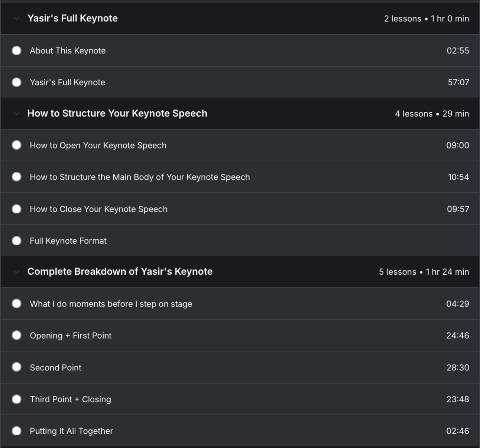Click the Complete Breakdown of Yasir's Keynote heading
The height and width of the screenshot is (448, 480).
(x=120, y=272)
